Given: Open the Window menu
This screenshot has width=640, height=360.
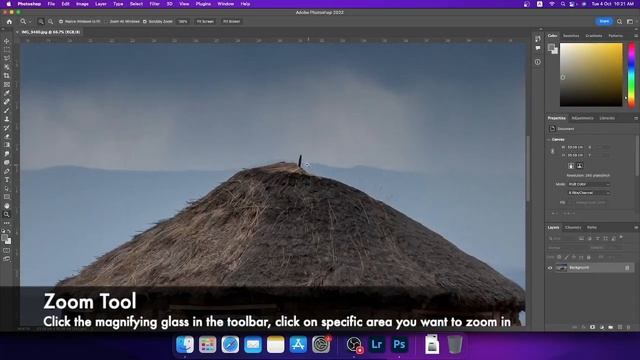Looking at the screenshot, I should coord(225,4).
